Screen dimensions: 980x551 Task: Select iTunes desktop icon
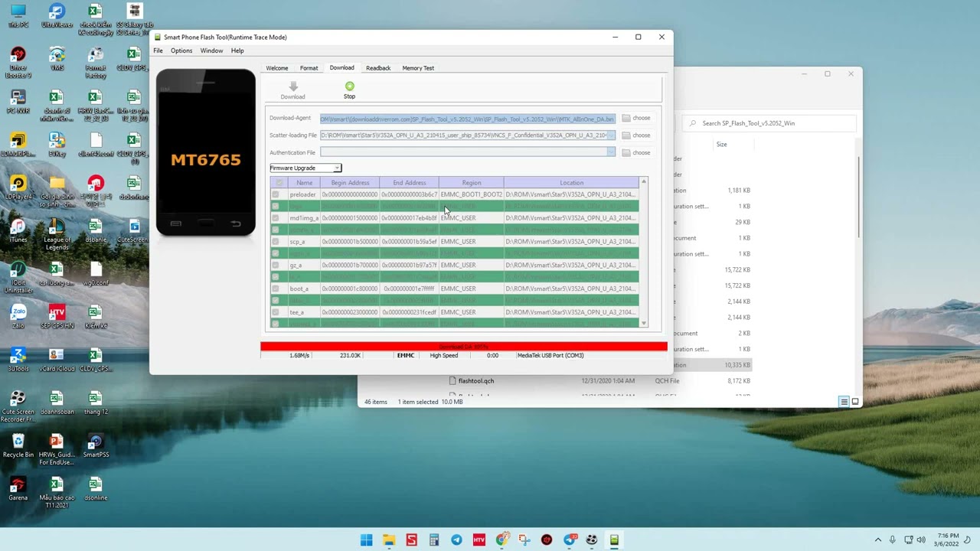[18, 230]
